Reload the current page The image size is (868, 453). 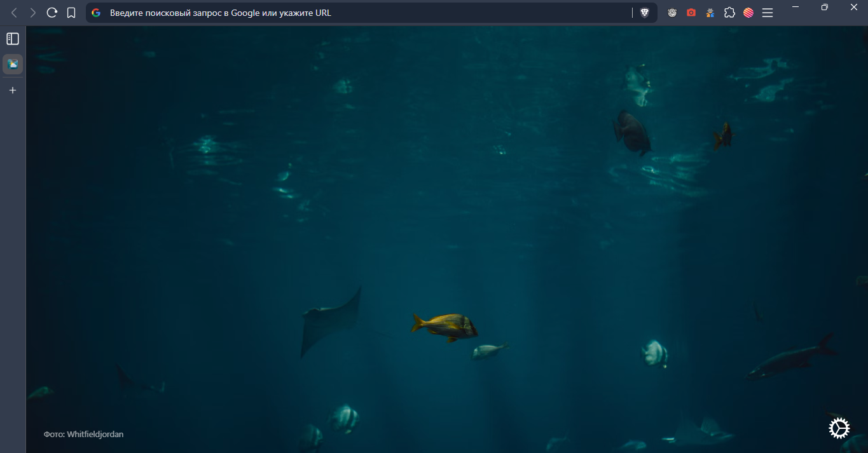click(52, 13)
